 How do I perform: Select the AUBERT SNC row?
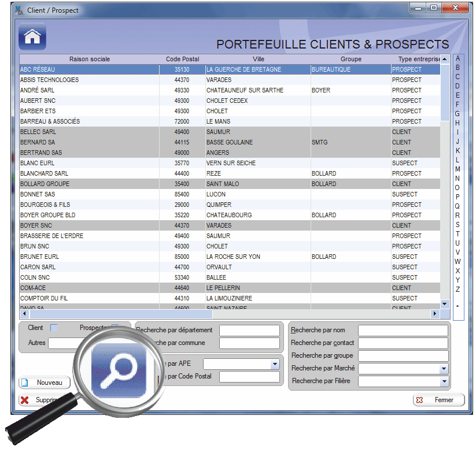pos(230,101)
